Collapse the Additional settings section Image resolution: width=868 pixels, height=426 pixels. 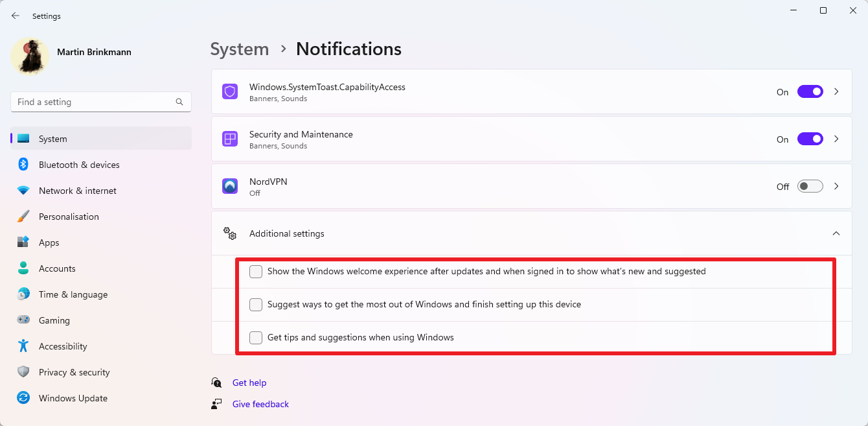[836, 233]
